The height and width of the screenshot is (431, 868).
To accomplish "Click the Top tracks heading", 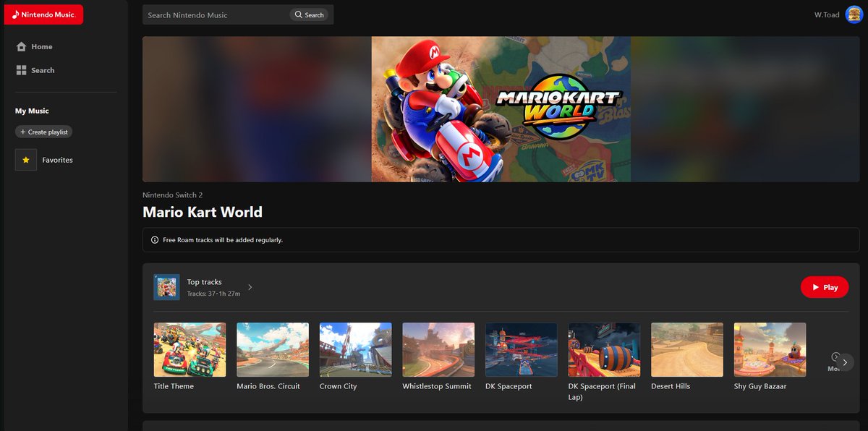I will pos(205,282).
